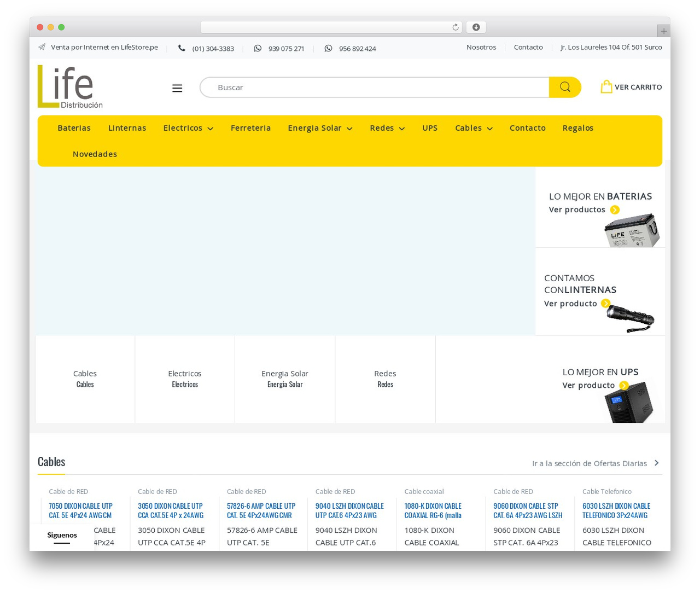
Task: Open the Regalos menu item
Action: click(x=578, y=128)
